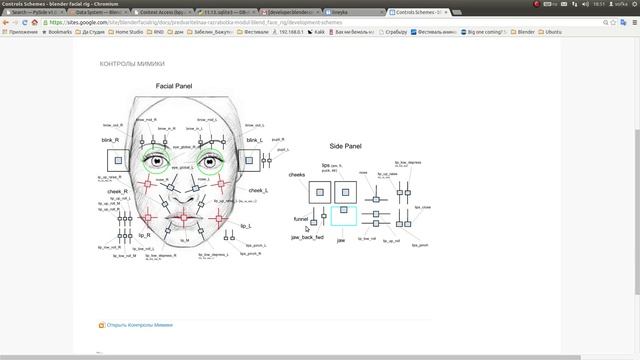Open the Big one coming bookmark
The image size is (640, 360).
484,32
